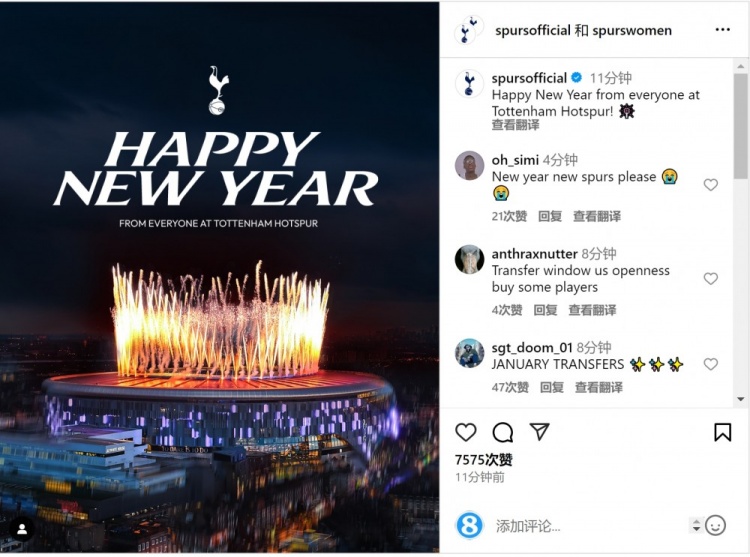Like anthraxnutter's comment
This screenshot has width=750, height=557.
coord(711,278)
